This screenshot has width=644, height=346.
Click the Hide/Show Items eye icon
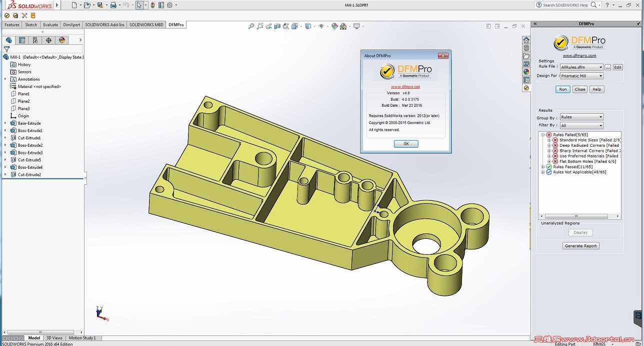(321, 26)
